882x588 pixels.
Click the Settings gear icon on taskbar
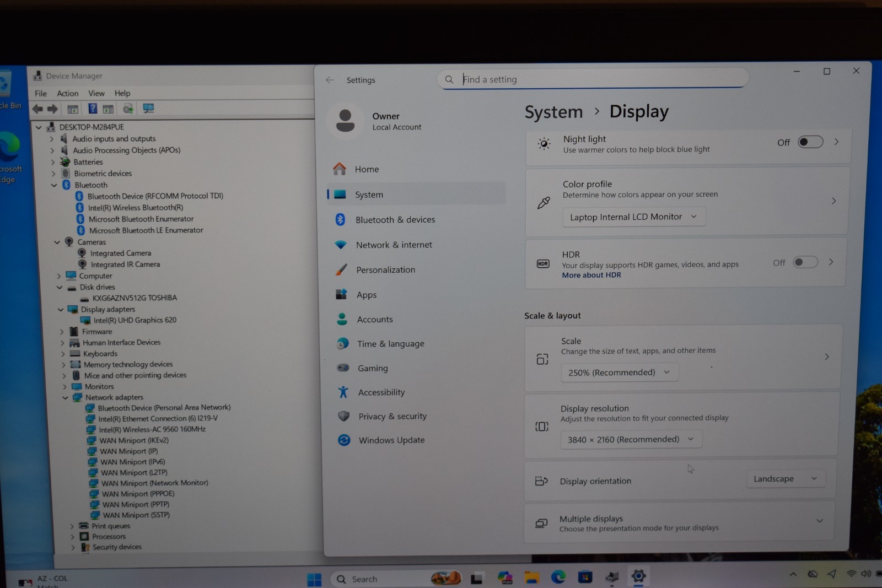click(x=638, y=576)
